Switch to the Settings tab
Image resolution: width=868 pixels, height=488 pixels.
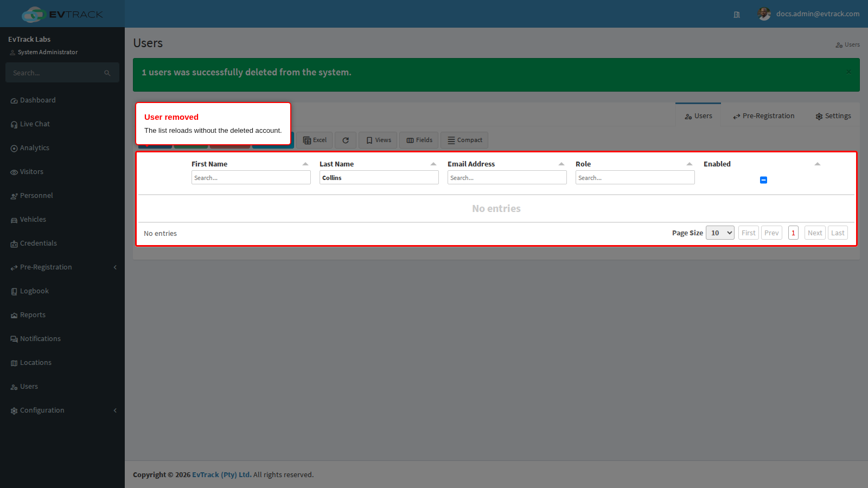tap(833, 116)
